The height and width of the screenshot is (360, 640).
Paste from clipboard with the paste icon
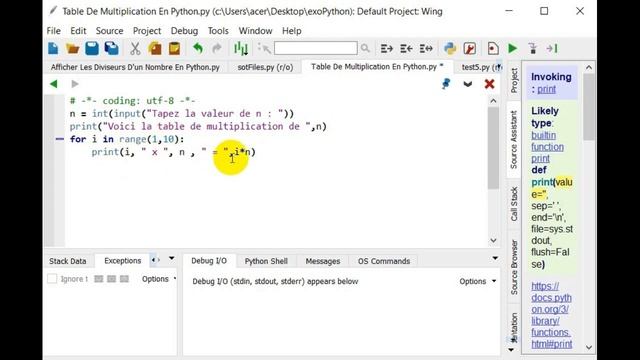point(174,49)
